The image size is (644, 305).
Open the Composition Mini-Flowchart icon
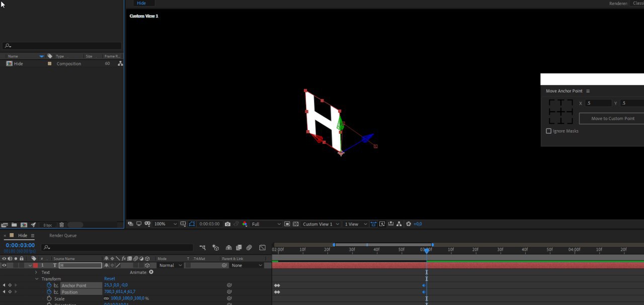(202, 248)
